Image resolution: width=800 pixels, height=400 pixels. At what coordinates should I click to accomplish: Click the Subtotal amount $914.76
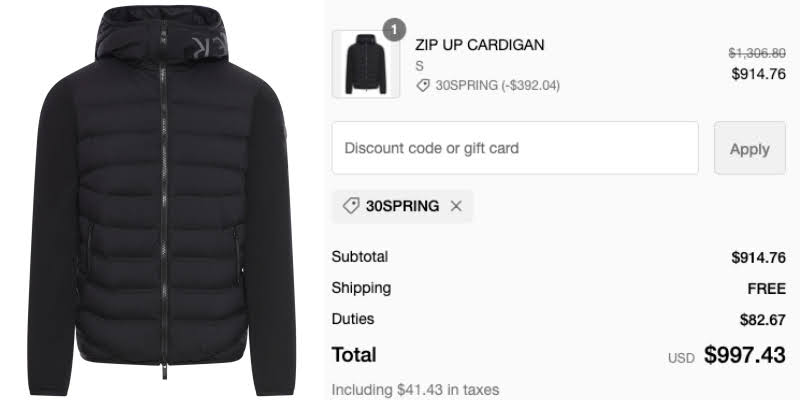click(x=759, y=257)
